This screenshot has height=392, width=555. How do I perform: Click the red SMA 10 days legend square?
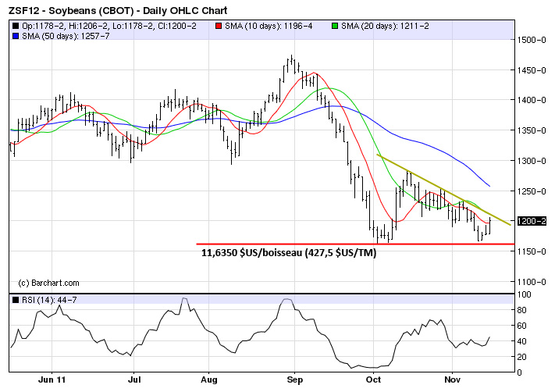point(218,27)
